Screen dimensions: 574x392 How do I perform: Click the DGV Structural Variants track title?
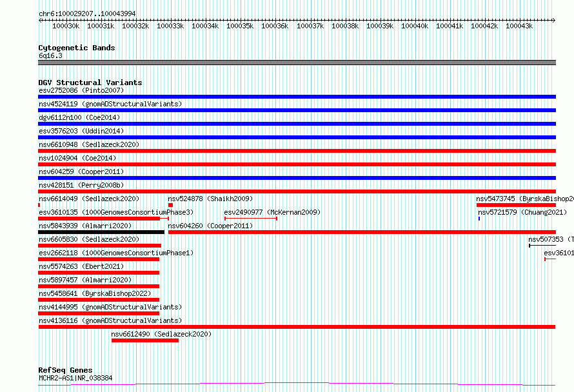(x=90, y=83)
